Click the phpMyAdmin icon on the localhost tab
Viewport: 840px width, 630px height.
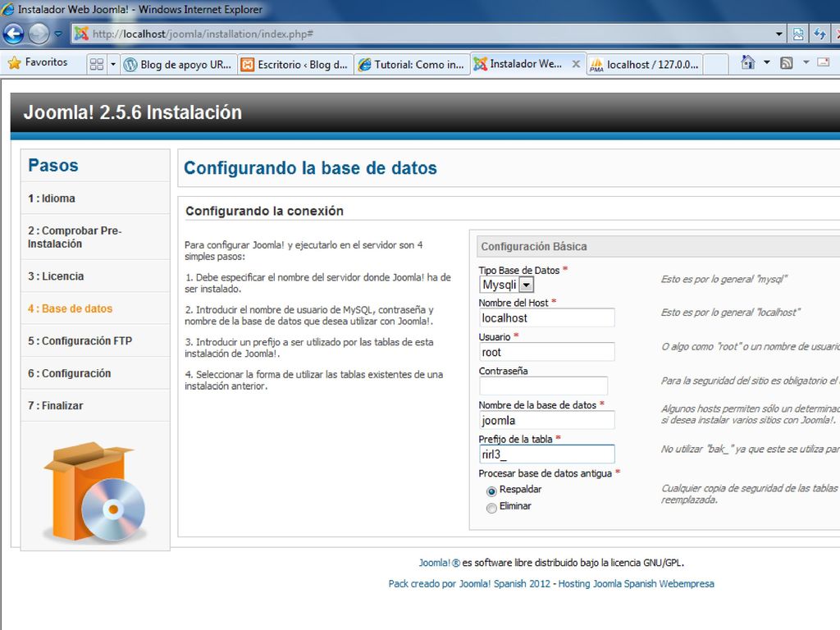point(596,65)
